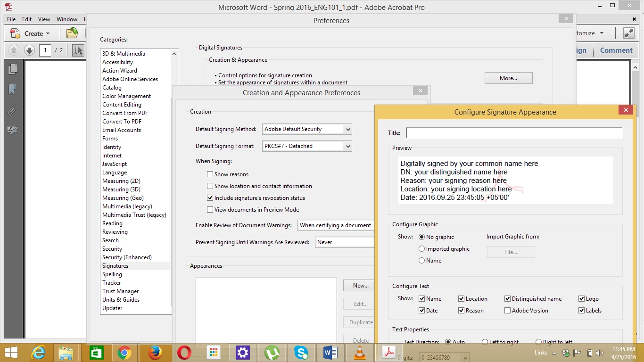Open the Edit menu

[27, 19]
